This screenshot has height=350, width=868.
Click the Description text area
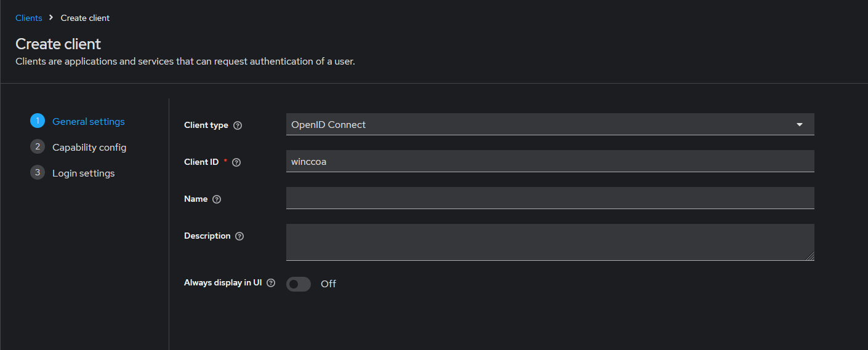[x=550, y=242]
